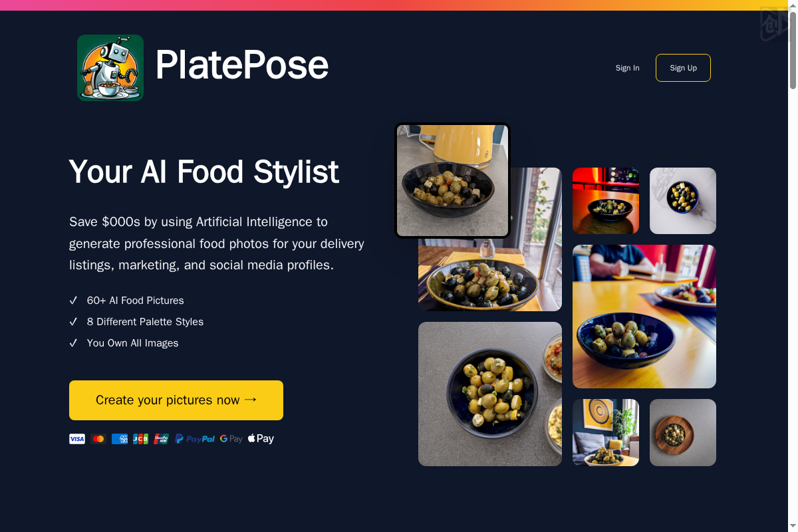Select the wooden plate olives thumbnail
The width and height of the screenshot is (798, 532).
[x=683, y=432]
